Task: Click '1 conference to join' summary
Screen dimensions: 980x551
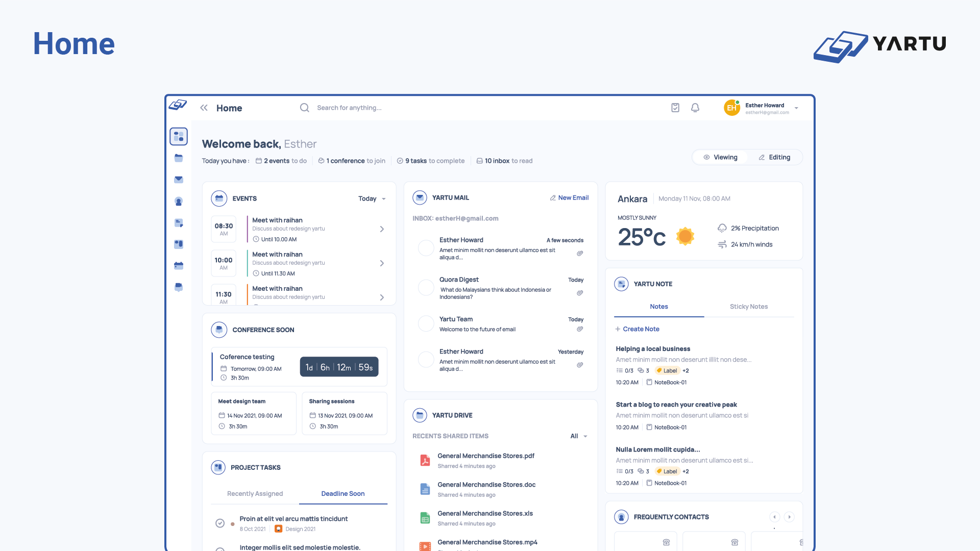Action: [x=352, y=161]
